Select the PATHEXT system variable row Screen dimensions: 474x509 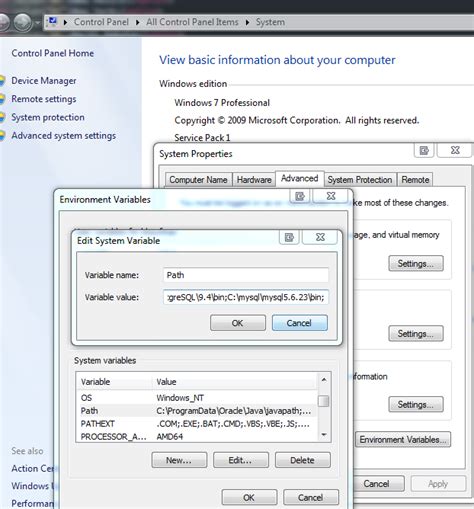point(197,424)
